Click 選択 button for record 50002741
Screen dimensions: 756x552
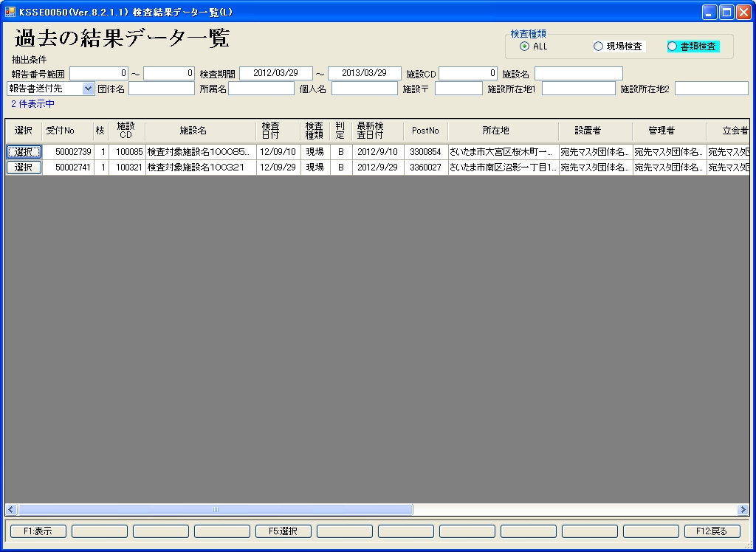click(x=24, y=168)
